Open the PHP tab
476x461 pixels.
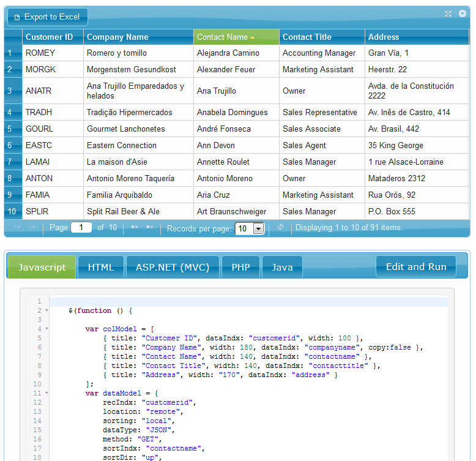tap(240, 268)
